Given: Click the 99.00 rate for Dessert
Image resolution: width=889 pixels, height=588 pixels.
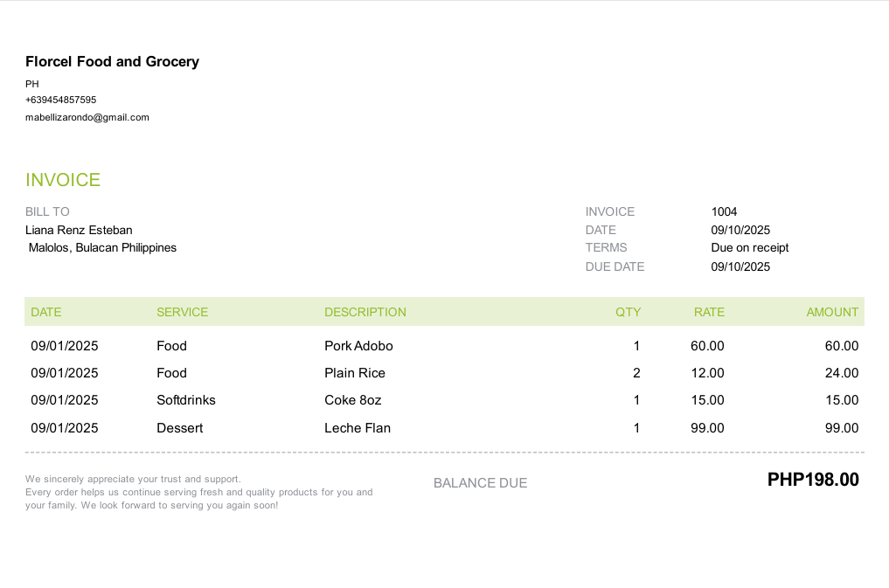Looking at the screenshot, I should coord(707,428).
